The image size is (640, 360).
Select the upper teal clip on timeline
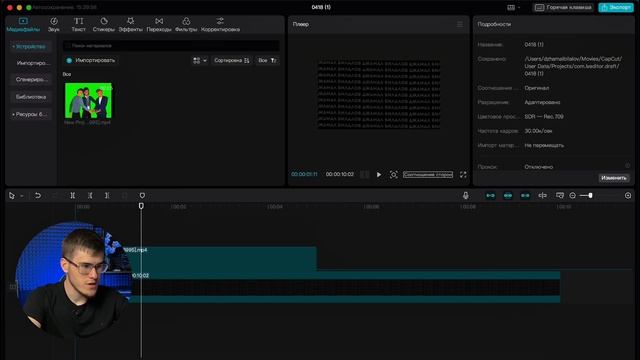click(x=222, y=258)
